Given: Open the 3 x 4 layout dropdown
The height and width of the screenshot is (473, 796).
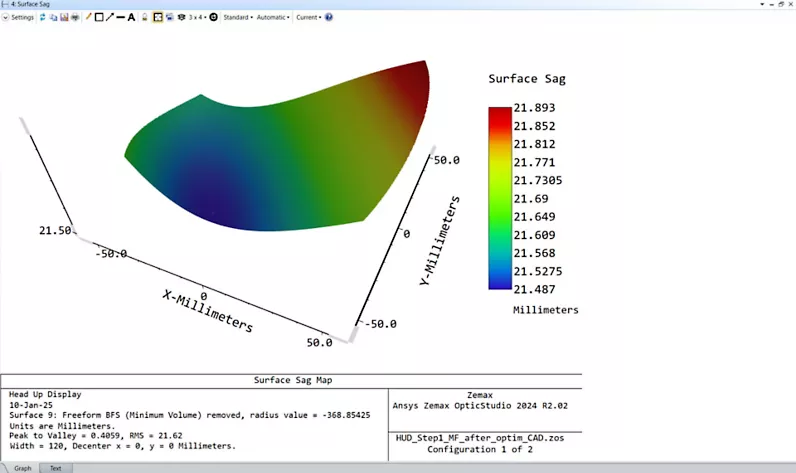Looking at the screenshot, I should pyautogui.click(x=197, y=17).
